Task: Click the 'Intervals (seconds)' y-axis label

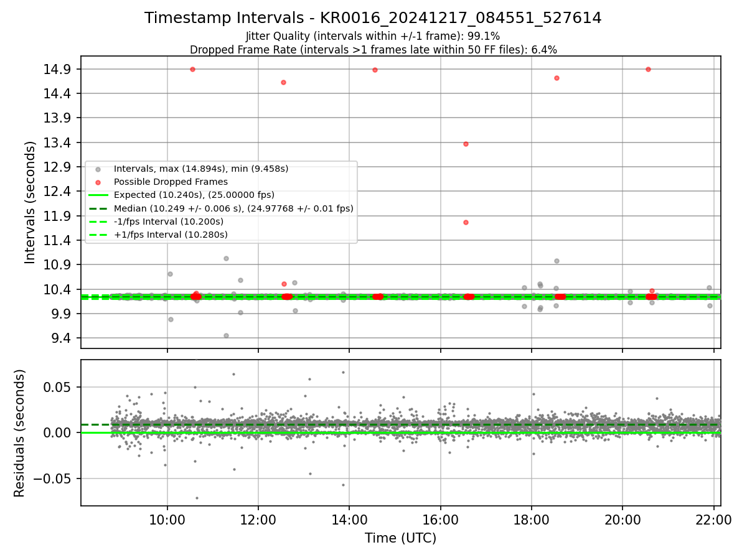Action: tap(31, 202)
